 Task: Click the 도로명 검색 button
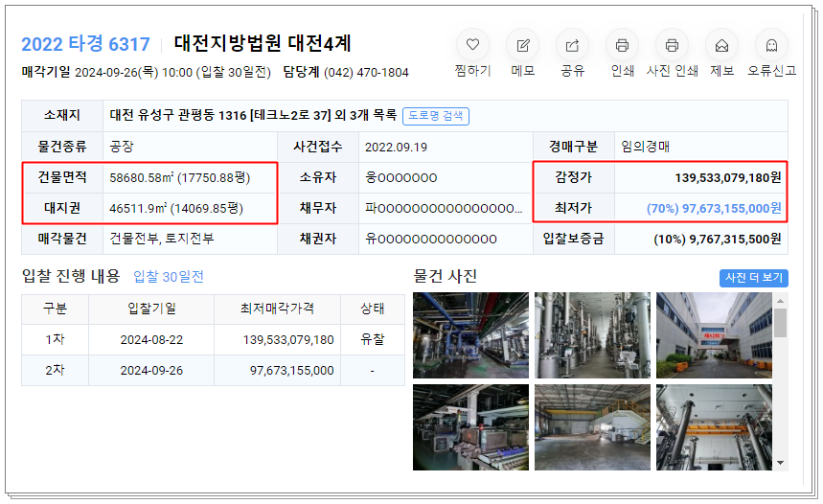coord(436,116)
